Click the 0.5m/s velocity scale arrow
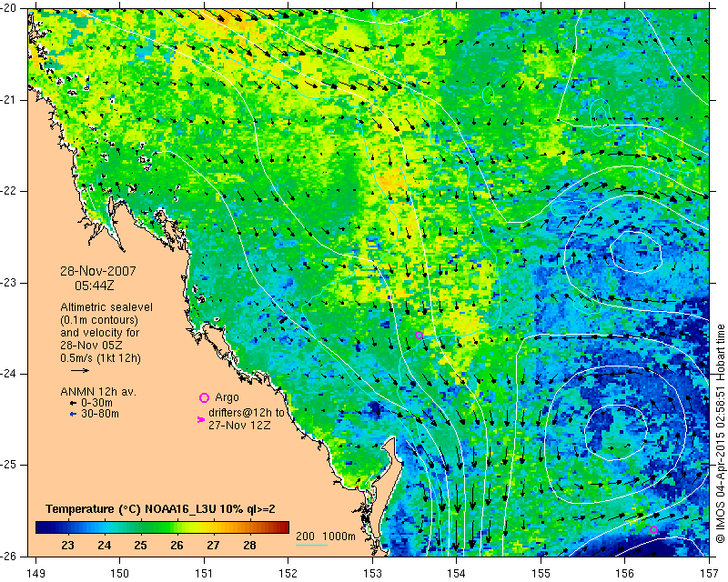 point(80,370)
